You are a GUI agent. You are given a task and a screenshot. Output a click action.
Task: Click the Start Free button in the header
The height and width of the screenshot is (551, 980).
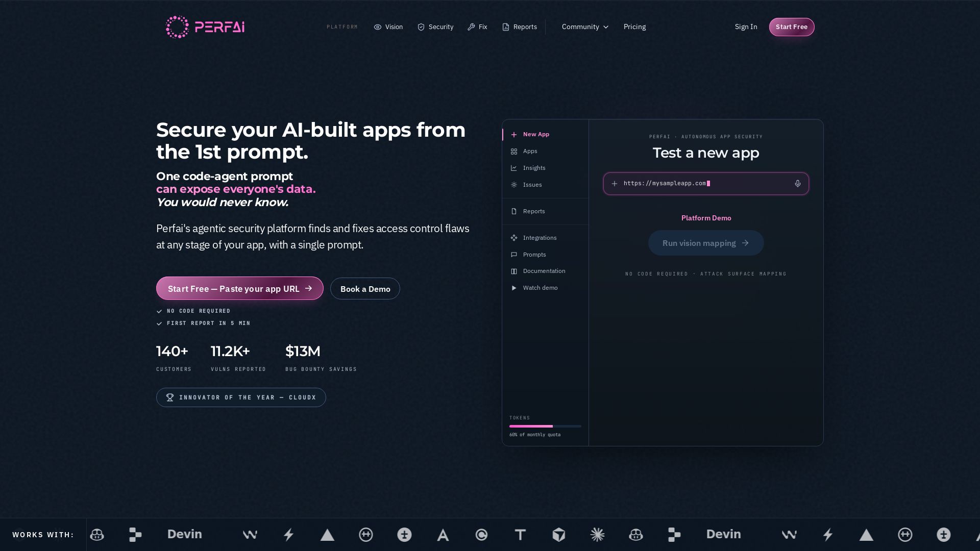(792, 27)
